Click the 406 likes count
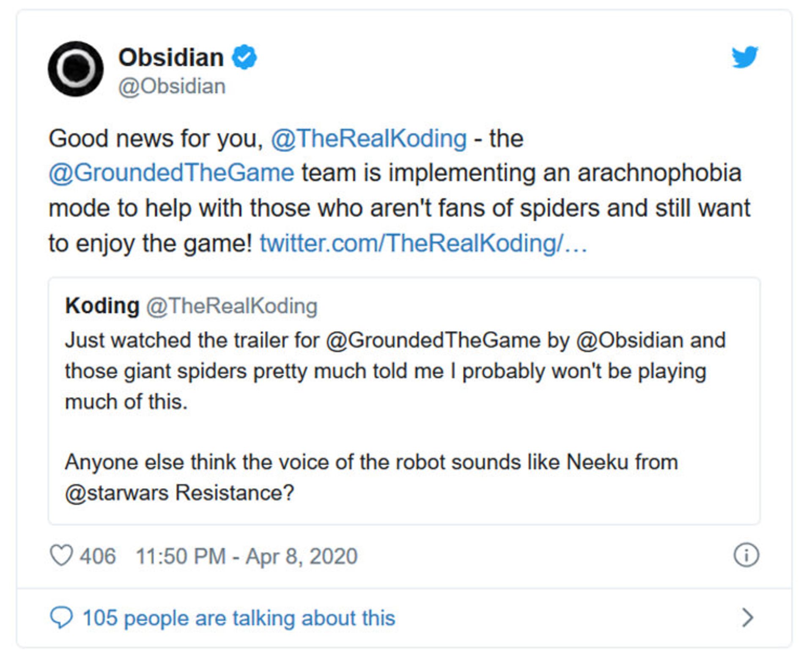 point(98,556)
